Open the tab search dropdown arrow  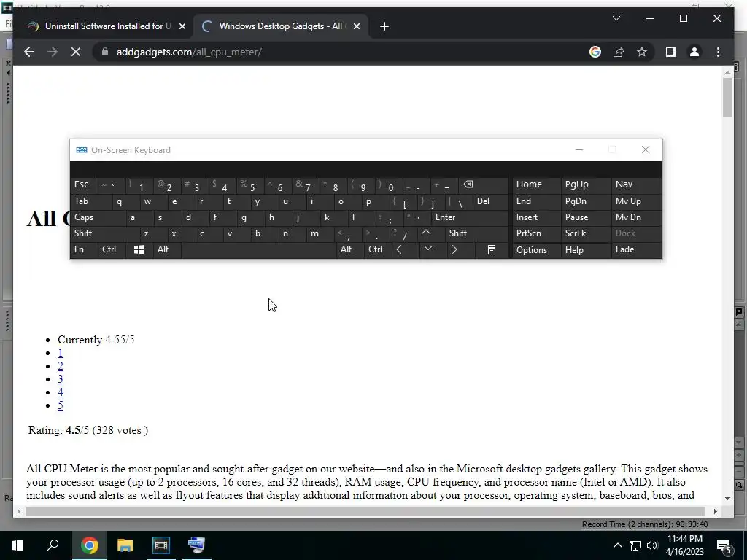616,18
